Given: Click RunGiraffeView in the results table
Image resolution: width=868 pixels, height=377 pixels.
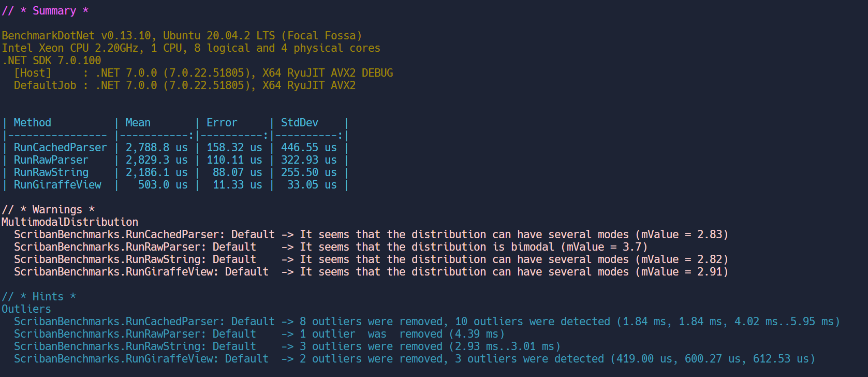Looking at the screenshot, I should click(57, 185).
